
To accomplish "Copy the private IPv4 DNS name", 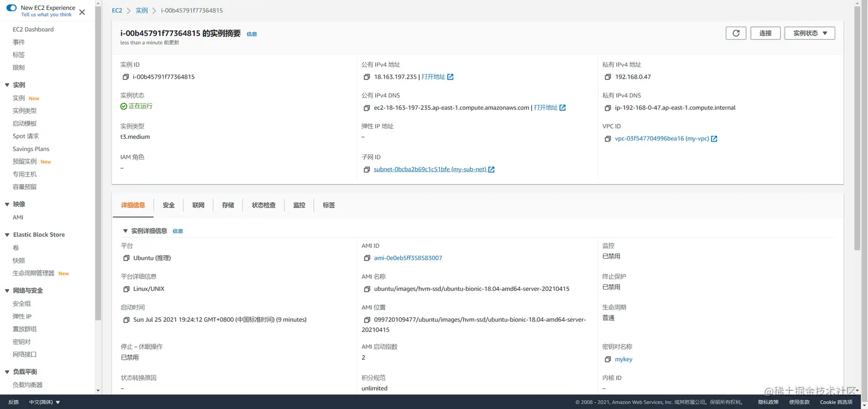I will coord(608,108).
